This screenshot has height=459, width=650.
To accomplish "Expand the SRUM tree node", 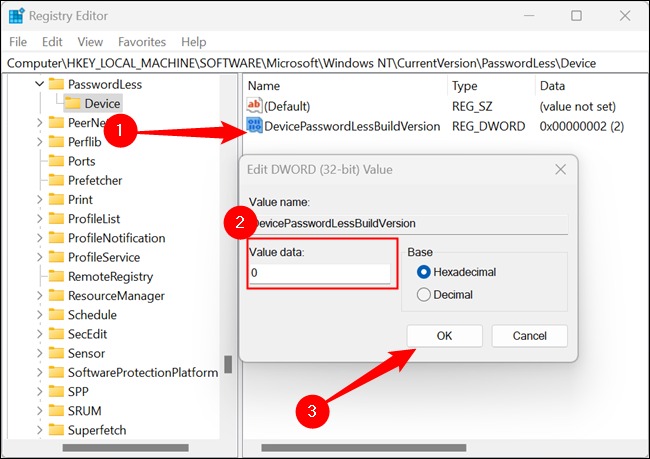I will 39,410.
